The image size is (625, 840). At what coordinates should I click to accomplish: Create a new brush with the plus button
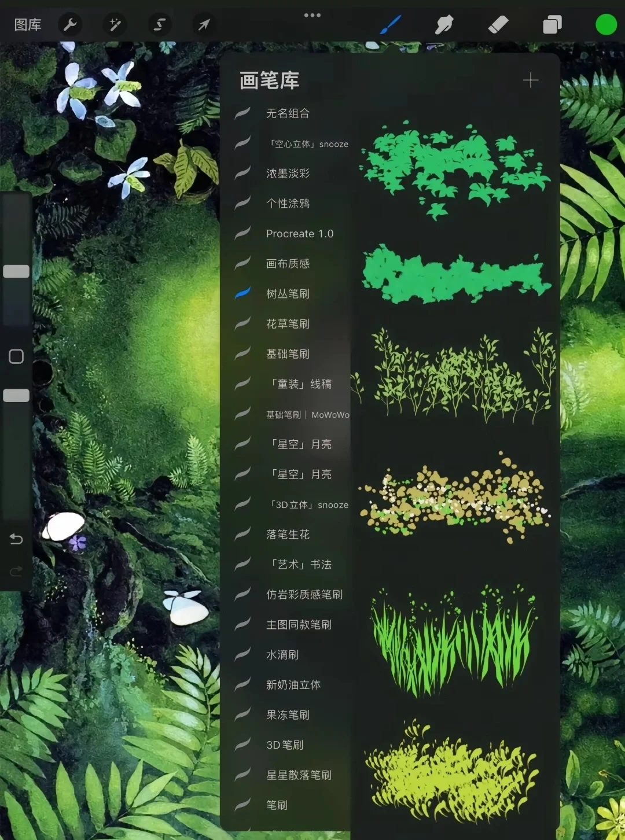point(531,80)
